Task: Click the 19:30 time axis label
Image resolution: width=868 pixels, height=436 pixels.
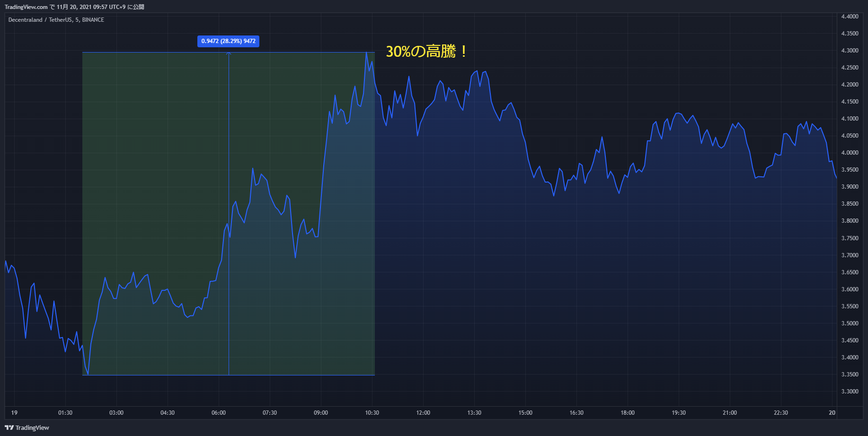Action: [679, 413]
